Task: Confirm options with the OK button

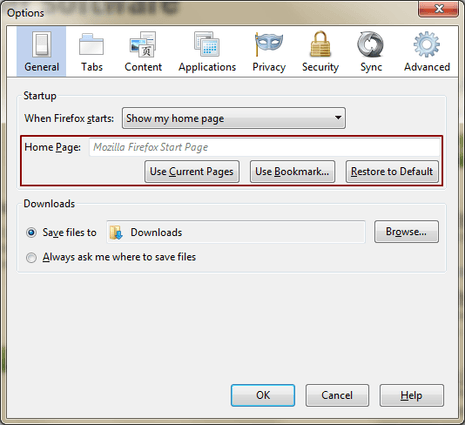Action: coord(263,395)
